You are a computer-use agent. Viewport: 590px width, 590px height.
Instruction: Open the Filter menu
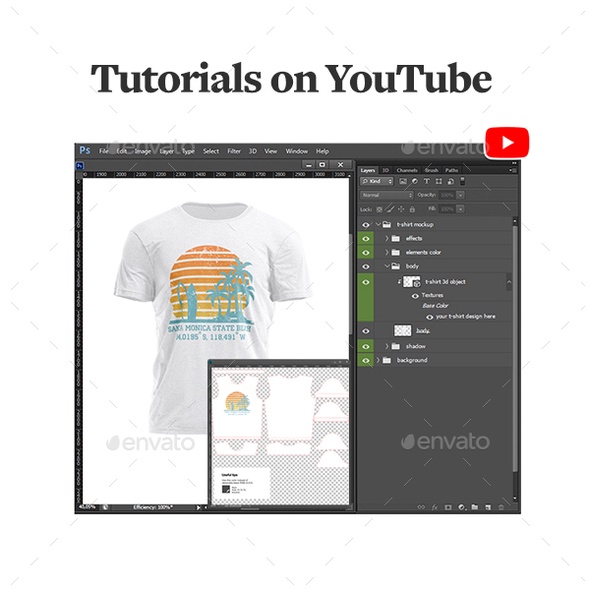[x=234, y=151]
